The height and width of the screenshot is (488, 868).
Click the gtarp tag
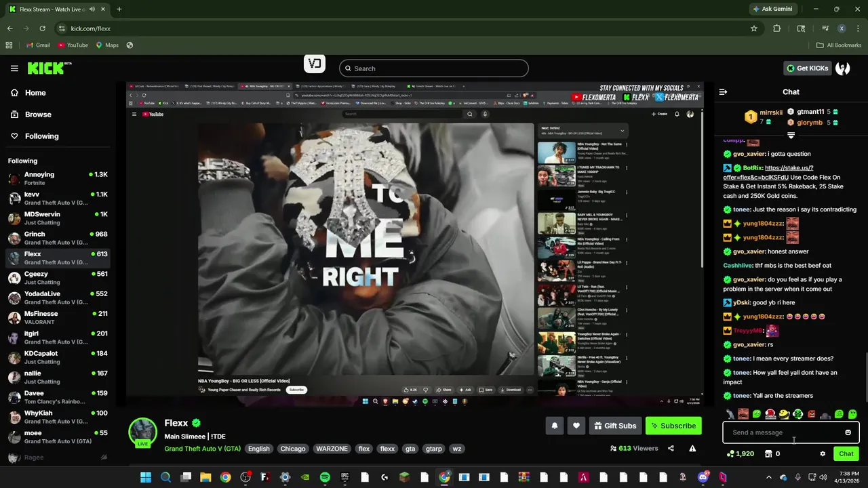pos(433,449)
